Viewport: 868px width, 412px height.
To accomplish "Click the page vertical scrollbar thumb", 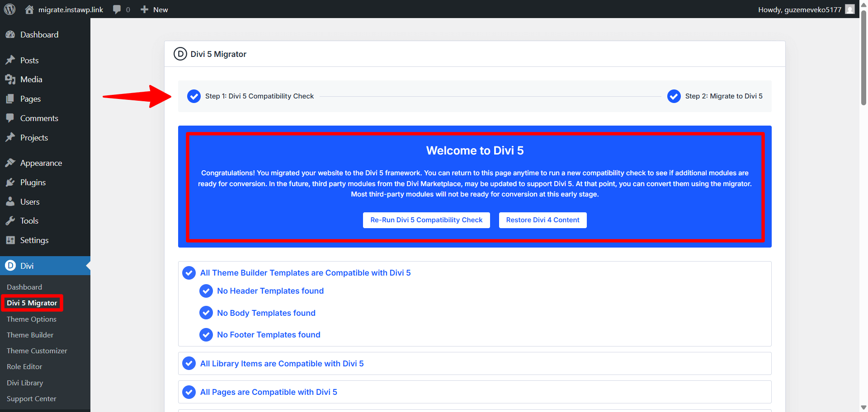I will [x=863, y=59].
